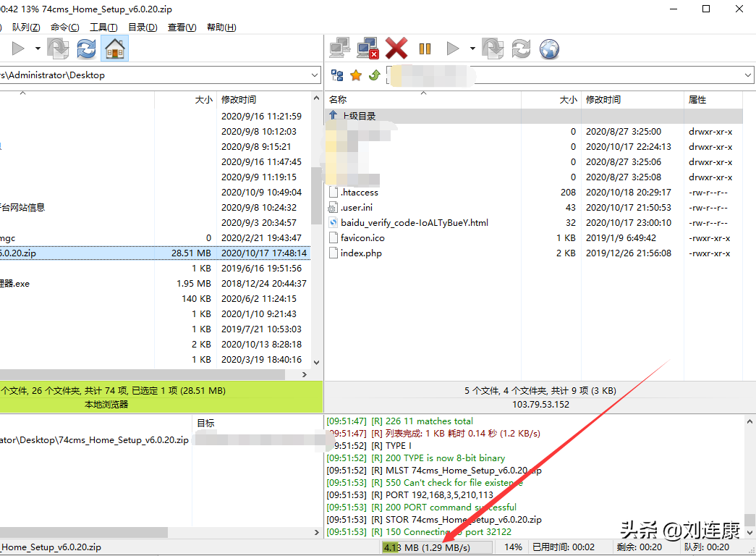Expand the remote path dropdown
The image size is (756, 556).
point(747,75)
